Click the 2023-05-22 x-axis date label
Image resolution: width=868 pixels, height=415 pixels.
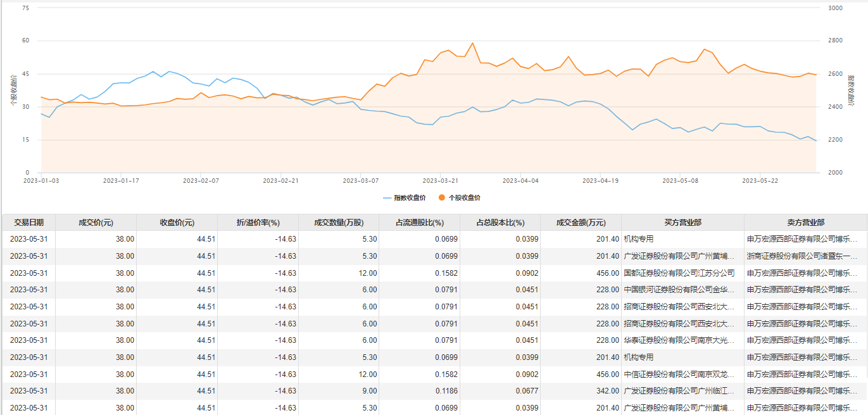point(760,180)
